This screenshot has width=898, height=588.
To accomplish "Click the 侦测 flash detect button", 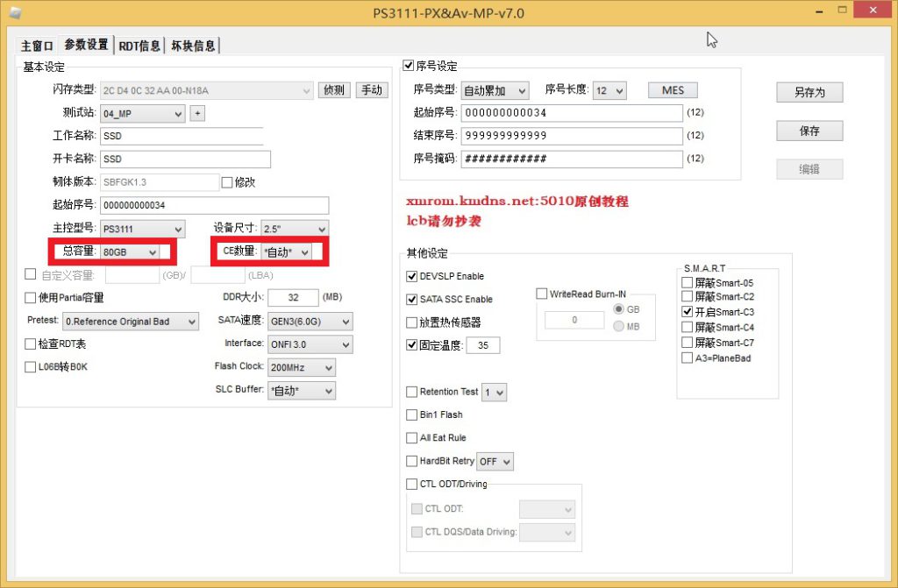I will [333, 90].
